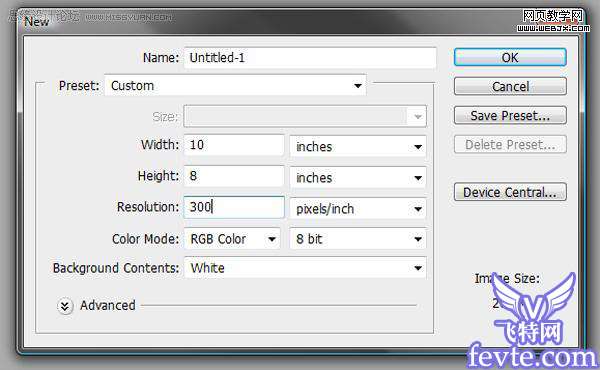Open the pixels/inch resolution units dropdown
This screenshot has height=370, width=600.
[x=358, y=209]
